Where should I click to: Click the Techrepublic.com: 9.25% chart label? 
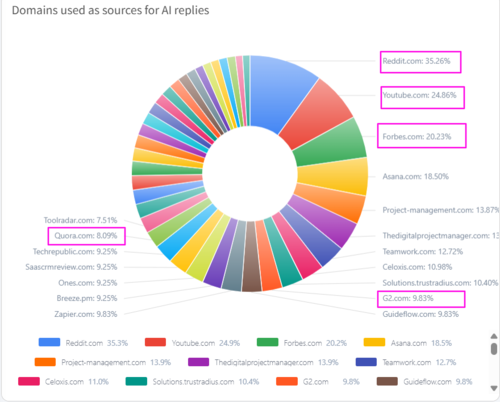75,251
